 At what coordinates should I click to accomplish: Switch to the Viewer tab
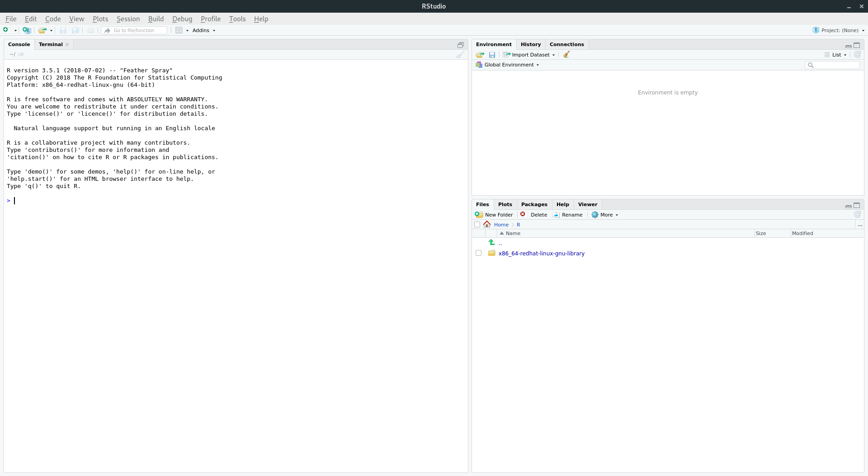point(588,204)
